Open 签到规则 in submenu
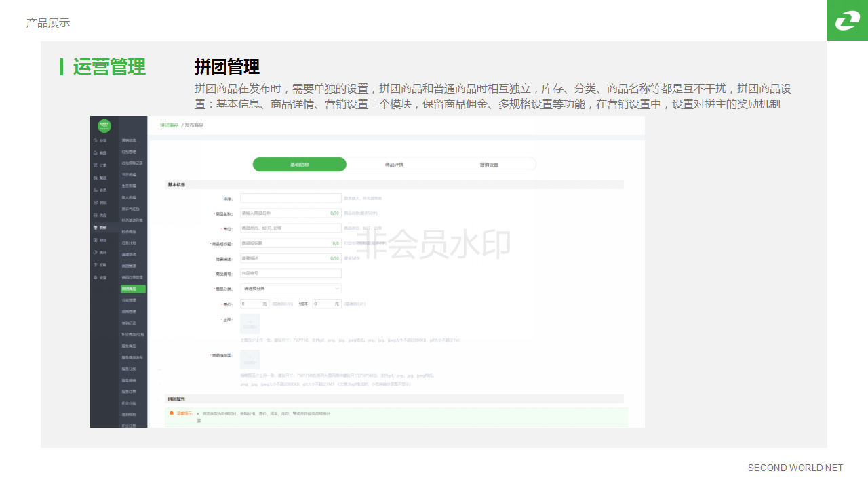The image size is (868, 488). pos(129,414)
